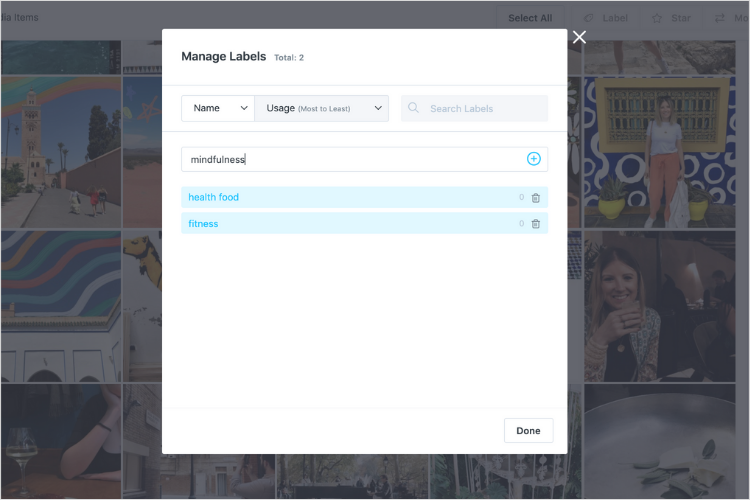Click the magnifier icon in Search Labels
This screenshot has width=750, height=500.
point(413,108)
